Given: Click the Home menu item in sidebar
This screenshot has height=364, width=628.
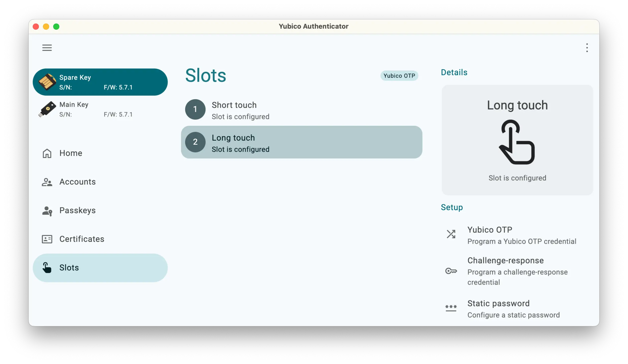Looking at the screenshot, I should pyautogui.click(x=71, y=153).
